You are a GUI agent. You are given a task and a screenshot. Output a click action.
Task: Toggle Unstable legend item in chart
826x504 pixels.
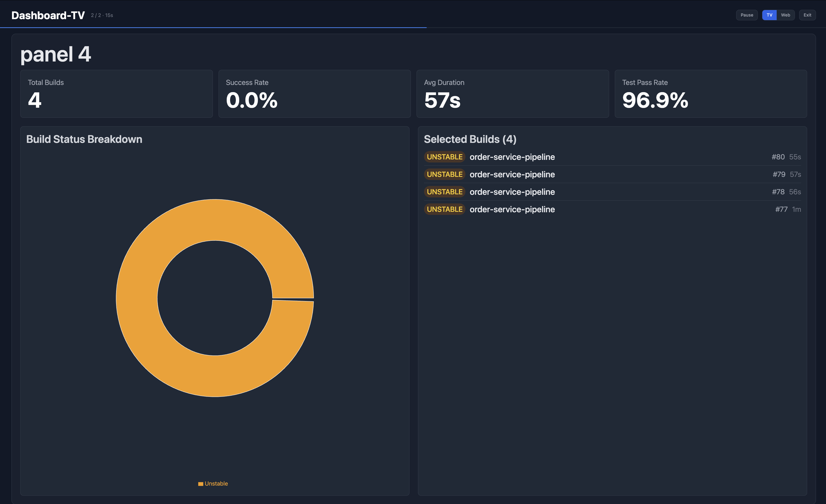(x=213, y=484)
